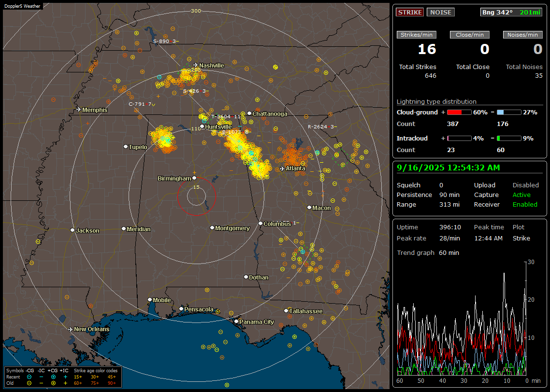The width and height of the screenshot is (550, 392).
Task: Click the Memphis airport plane icon
Action: point(79,110)
